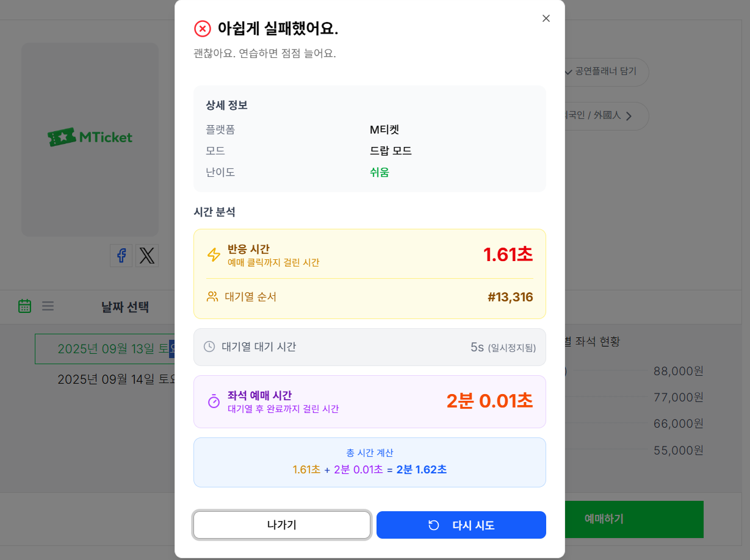Expand the 공연플래너 담기 dropdown

click(605, 71)
